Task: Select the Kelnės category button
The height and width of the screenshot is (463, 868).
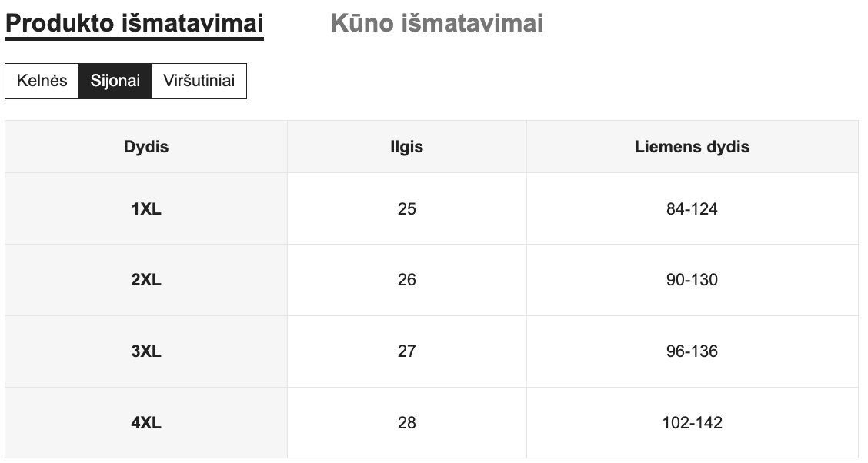Action: 42,81
